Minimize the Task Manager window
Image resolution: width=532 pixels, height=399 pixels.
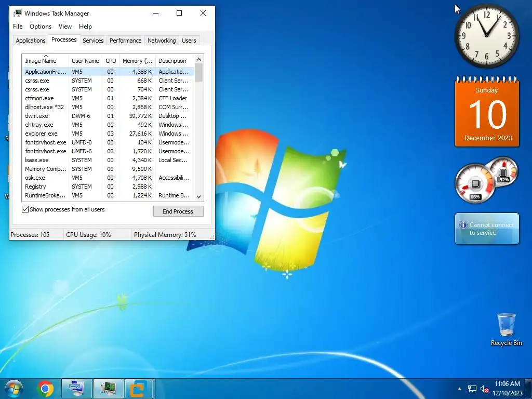[x=156, y=13]
